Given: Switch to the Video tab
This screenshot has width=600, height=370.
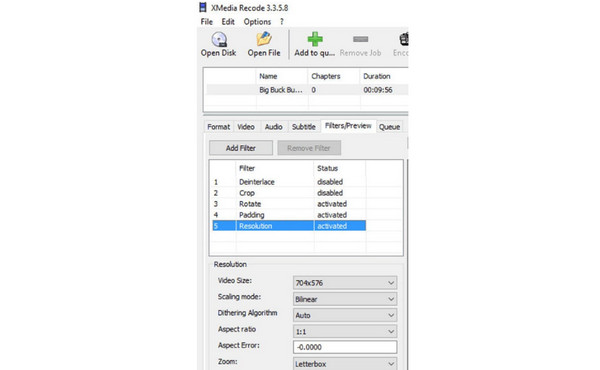Looking at the screenshot, I should click(x=246, y=127).
